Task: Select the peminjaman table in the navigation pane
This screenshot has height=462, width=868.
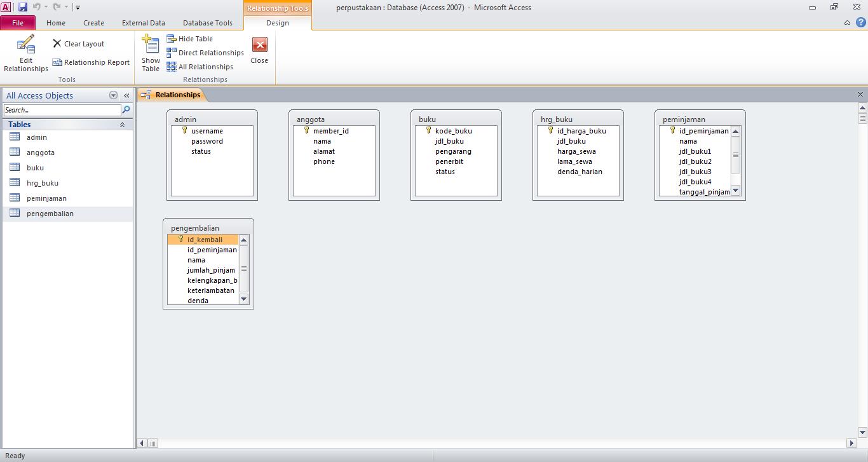Action: coord(67,198)
